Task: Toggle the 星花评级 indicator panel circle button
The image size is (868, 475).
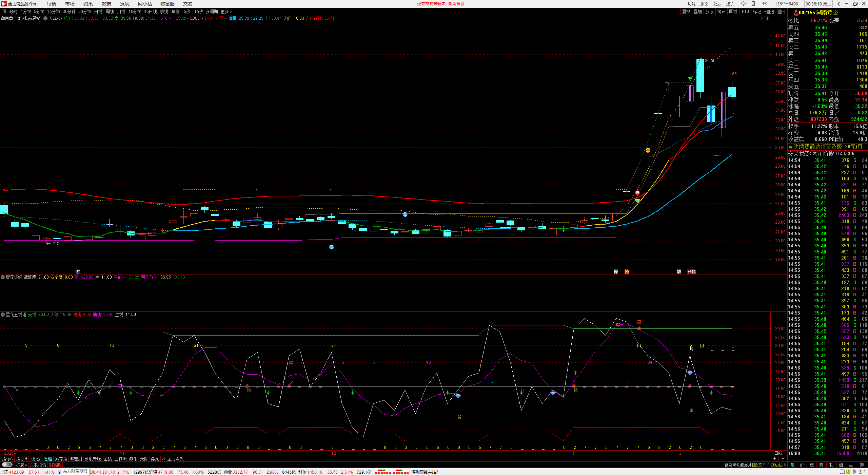Action: pyautogui.click(x=3, y=277)
